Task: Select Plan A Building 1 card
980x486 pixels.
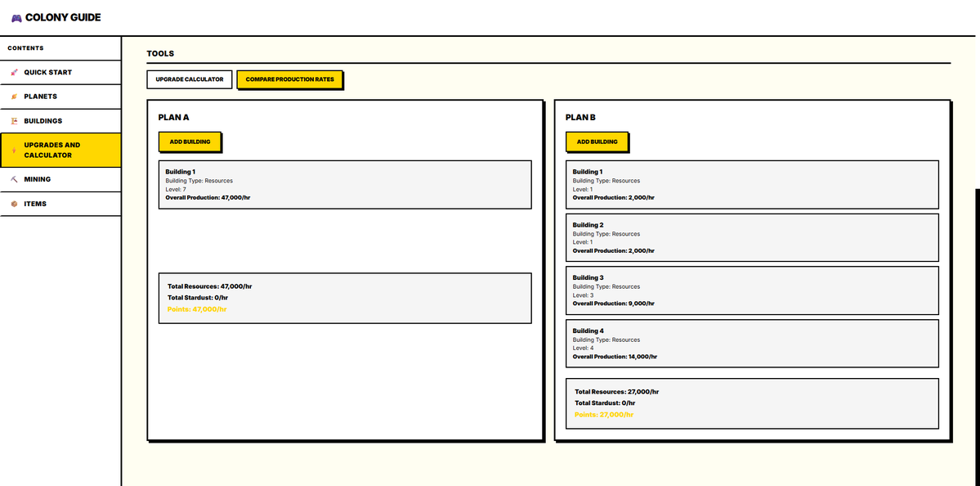Action: tap(345, 185)
